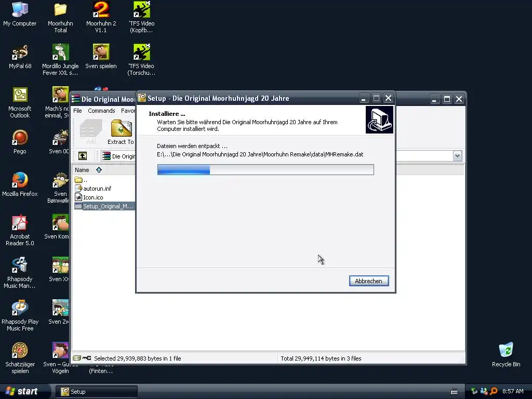The width and height of the screenshot is (532, 399).
Task: Open Acrobat Reader 5.0 shortcut
Action: pyautogui.click(x=20, y=230)
